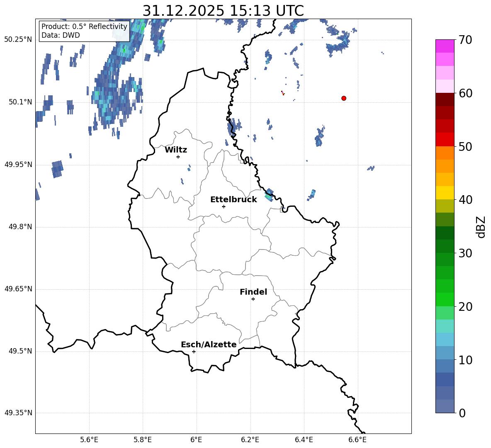The height and width of the screenshot is (448, 491).
Task: Click the orange colorbar swatch just below 50 dBZ
Action: tap(445, 153)
